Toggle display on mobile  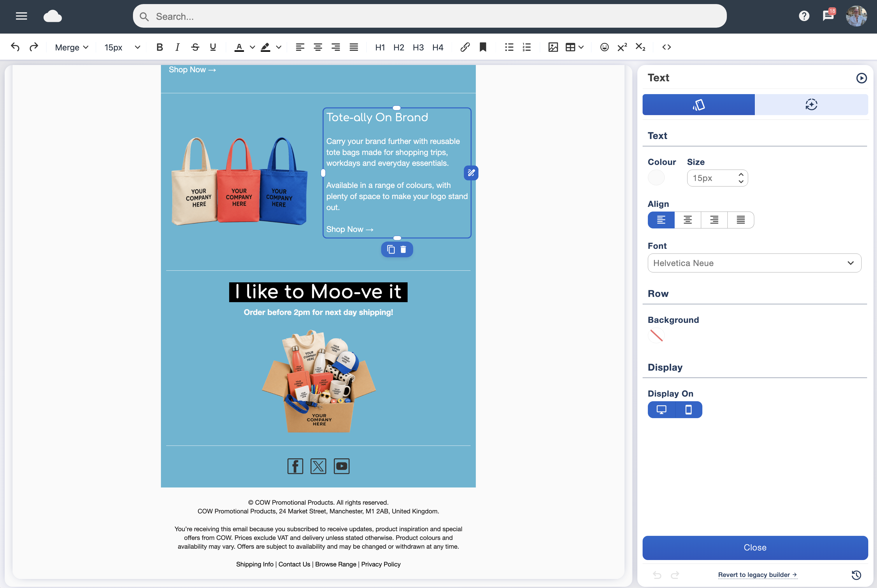[x=689, y=410]
